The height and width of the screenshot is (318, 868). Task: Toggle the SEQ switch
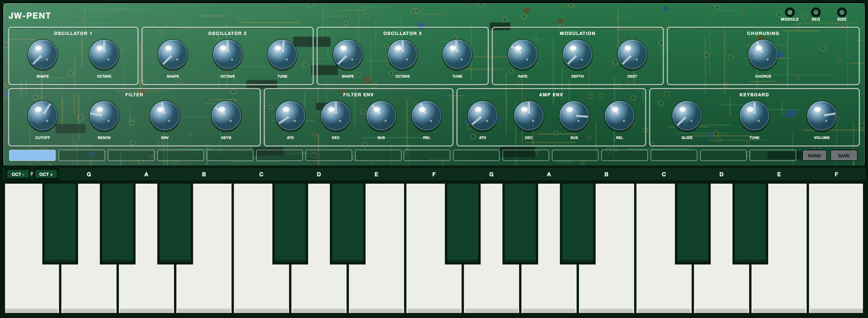pyautogui.click(x=816, y=12)
